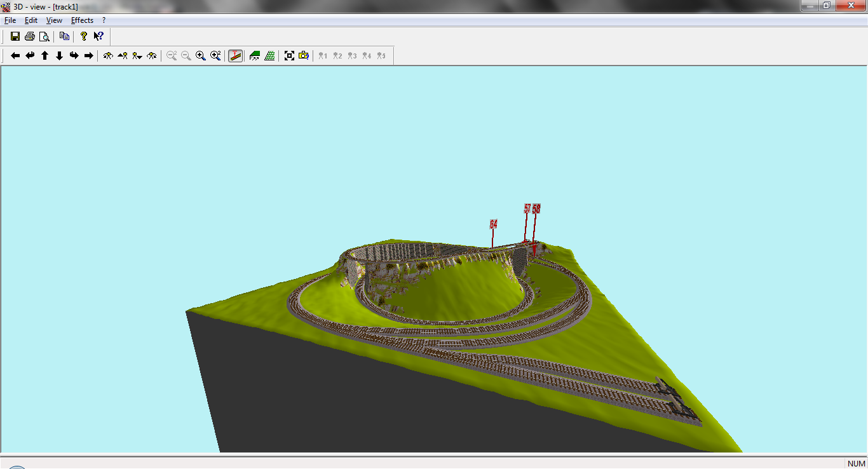The width and height of the screenshot is (868, 469).
Task: Open the File menu
Action: (x=10, y=20)
